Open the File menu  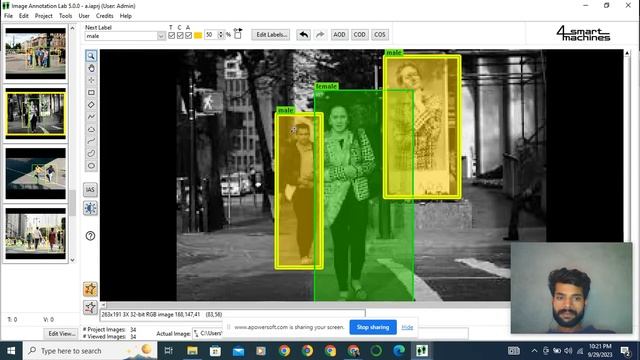coord(8,16)
